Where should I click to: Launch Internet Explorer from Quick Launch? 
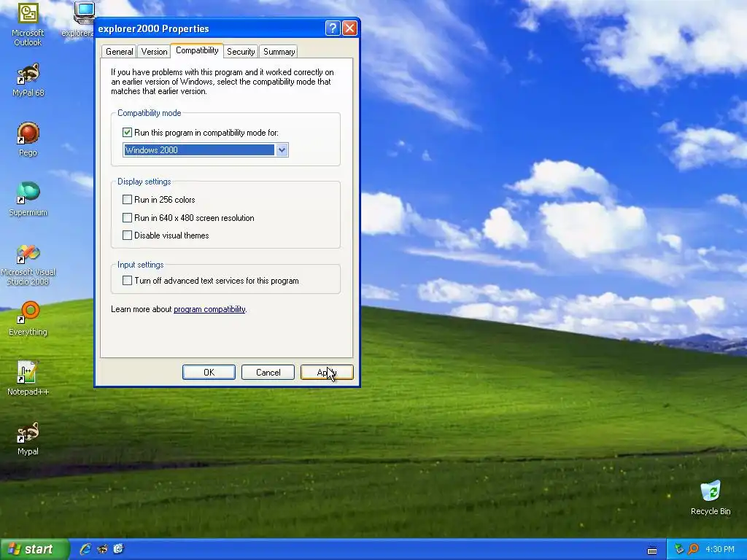[x=85, y=549]
